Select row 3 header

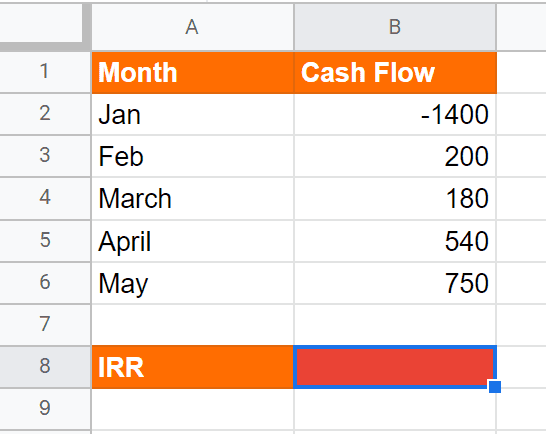click(x=45, y=156)
